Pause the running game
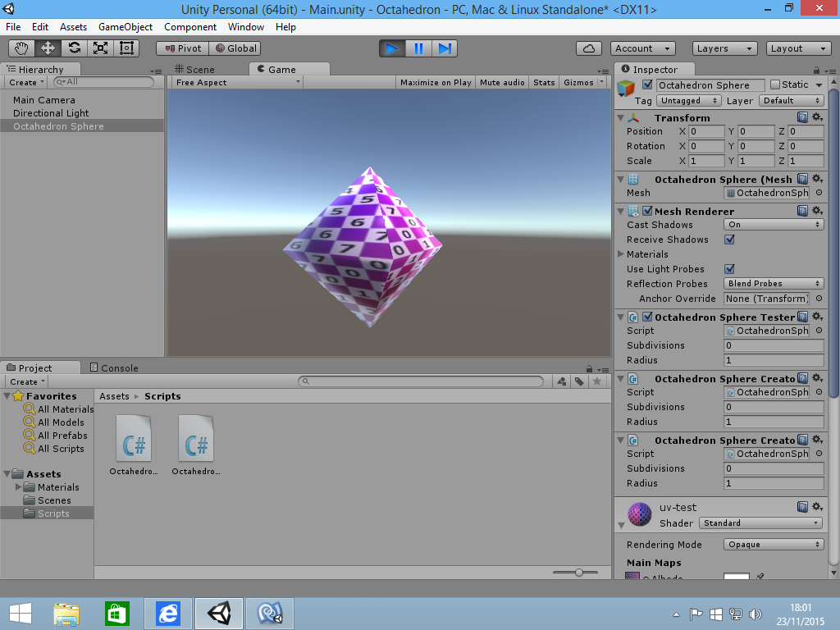The width and height of the screenshot is (840, 630). click(418, 49)
